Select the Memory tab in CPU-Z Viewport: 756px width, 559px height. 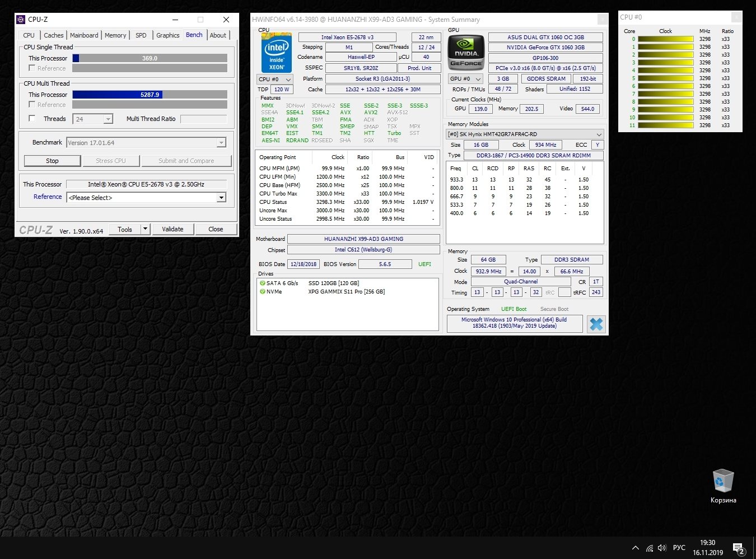pos(115,35)
